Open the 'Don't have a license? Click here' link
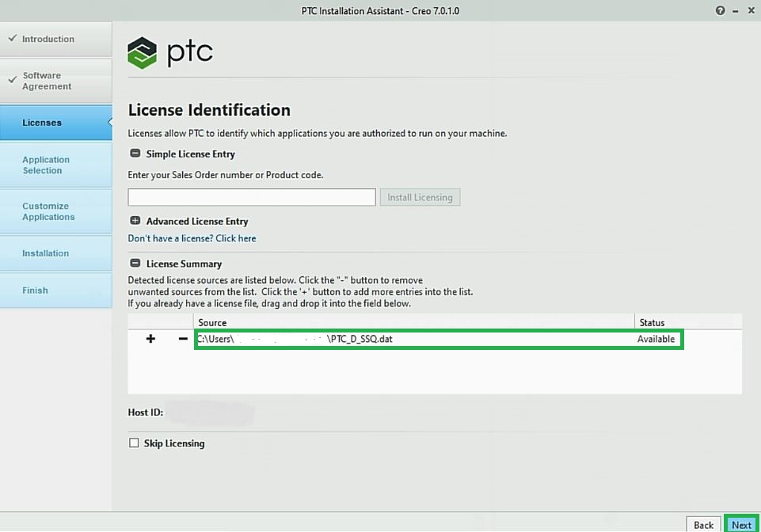The height and width of the screenshot is (532, 761). click(192, 238)
